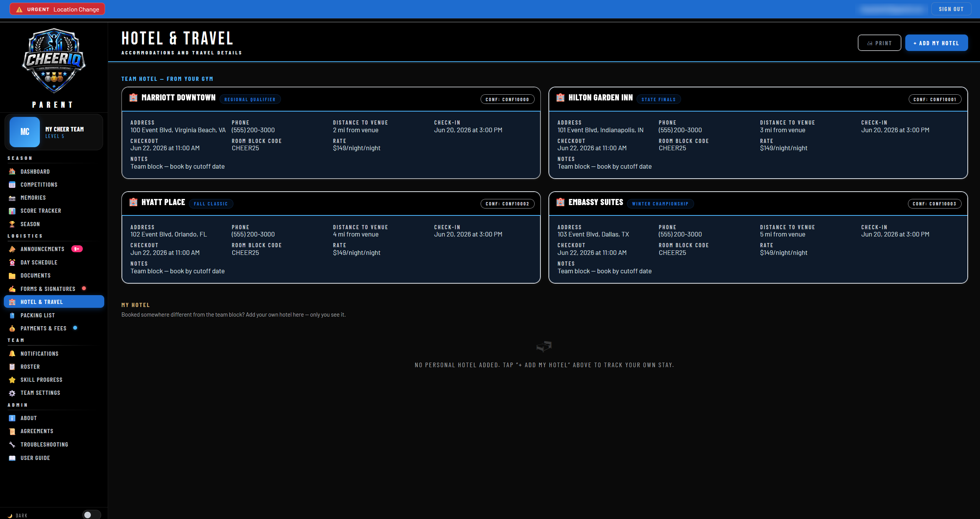Click the 9+ announcements badge
The image size is (980, 519).
coord(77,249)
